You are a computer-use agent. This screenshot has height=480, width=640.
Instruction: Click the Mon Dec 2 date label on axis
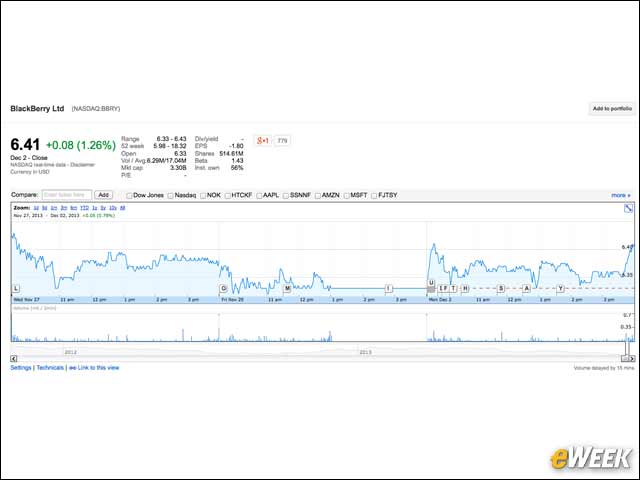point(440,300)
